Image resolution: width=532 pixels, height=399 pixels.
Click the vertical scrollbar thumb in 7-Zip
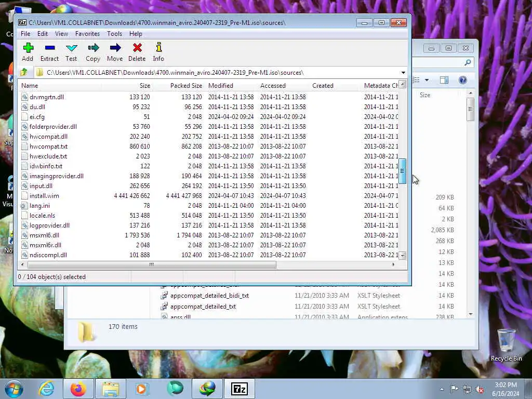tap(403, 171)
